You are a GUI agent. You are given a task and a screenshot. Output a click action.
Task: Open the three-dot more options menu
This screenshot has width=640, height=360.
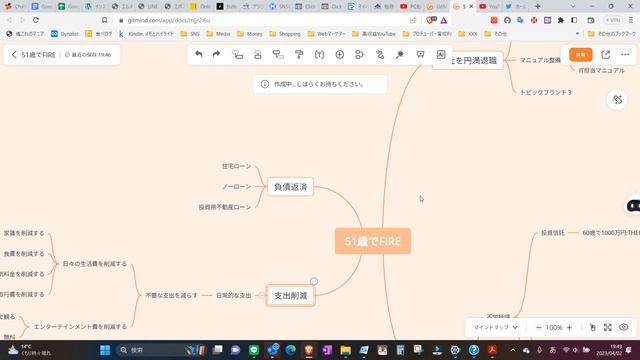(x=625, y=54)
